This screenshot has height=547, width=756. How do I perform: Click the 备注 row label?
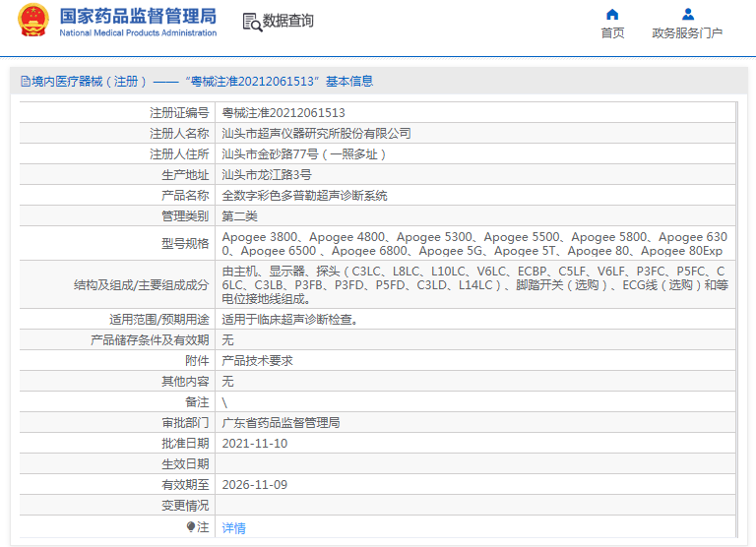pyautogui.click(x=197, y=402)
